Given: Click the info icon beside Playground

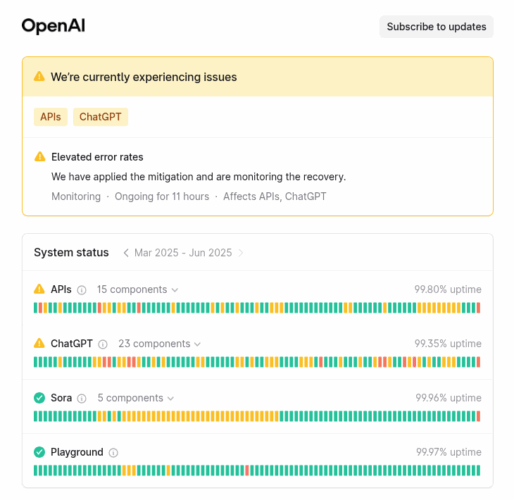Looking at the screenshot, I should (x=113, y=453).
